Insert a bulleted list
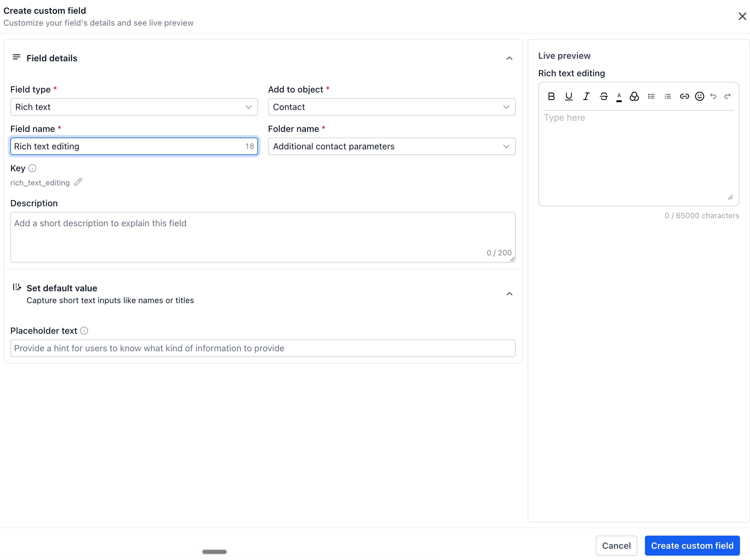The image size is (750, 560). click(651, 97)
